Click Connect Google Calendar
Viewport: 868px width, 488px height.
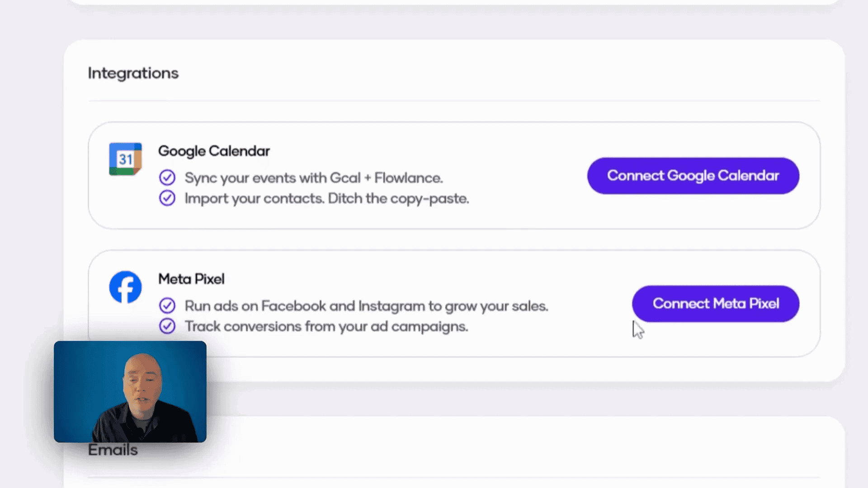[693, 176]
